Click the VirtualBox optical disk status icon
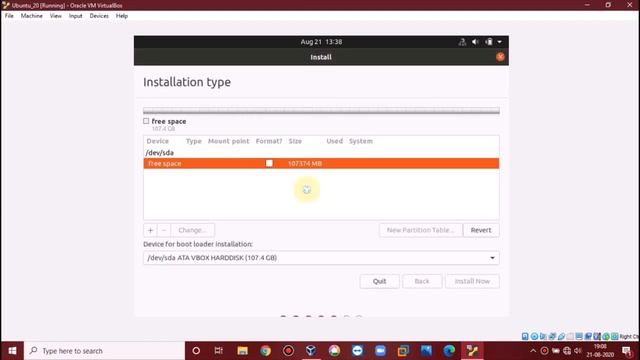Viewport: 640px width, 360px height. click(x=534, y=336)
